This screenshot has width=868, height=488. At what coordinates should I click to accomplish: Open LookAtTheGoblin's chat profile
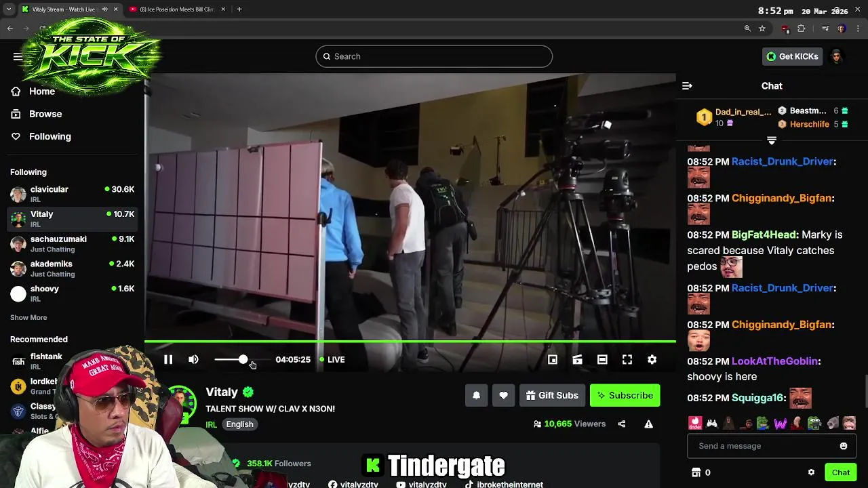pyautogui.click(x=774, y=361)
